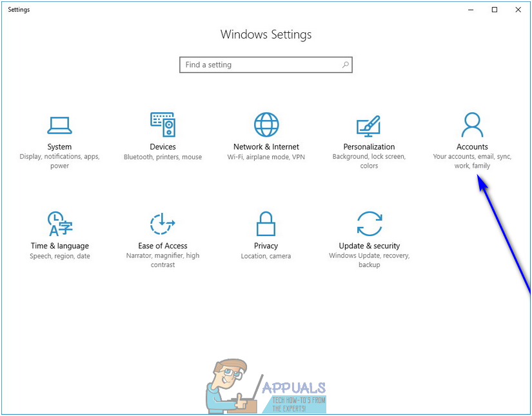The width and height of the screenshot is (532, 416).
Task: Click 'Background, lock screen, colors' description
Action: pyautogui.click(x=369, y=161)
